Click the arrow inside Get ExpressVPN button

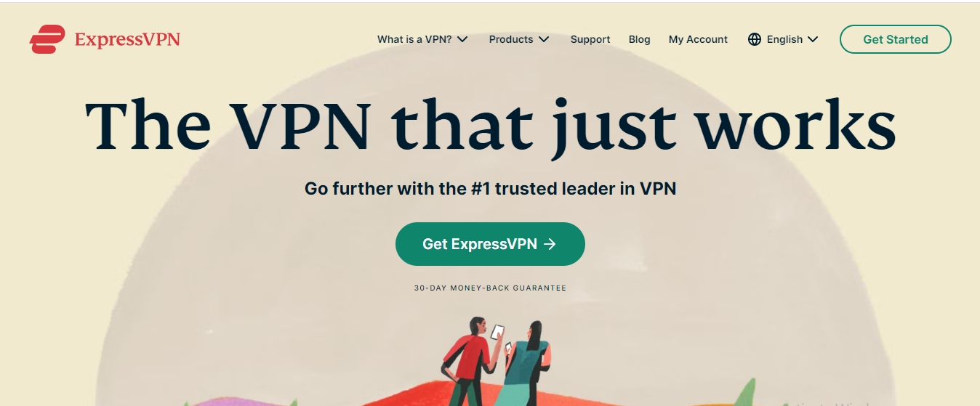pyautogui.click(x=550, y=244)
